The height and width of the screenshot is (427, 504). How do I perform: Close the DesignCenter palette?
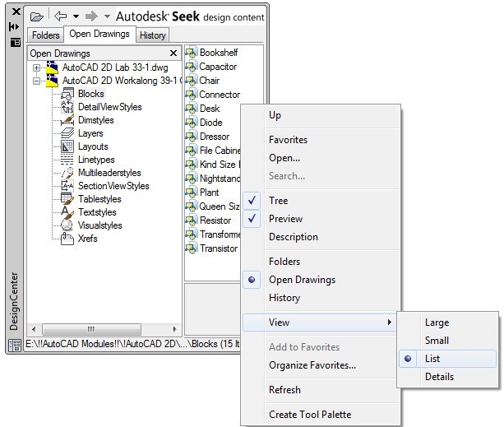(16, 12)
